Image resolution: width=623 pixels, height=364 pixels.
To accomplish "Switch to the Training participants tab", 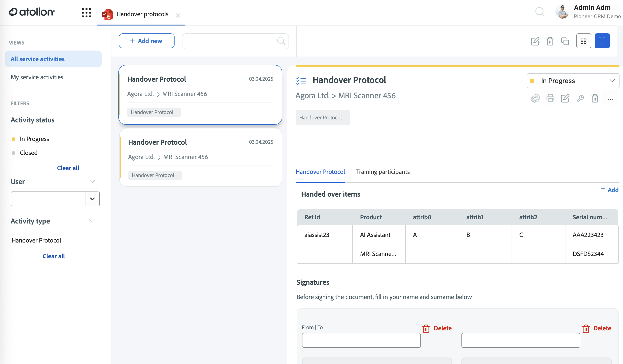I will pos(383,172).
